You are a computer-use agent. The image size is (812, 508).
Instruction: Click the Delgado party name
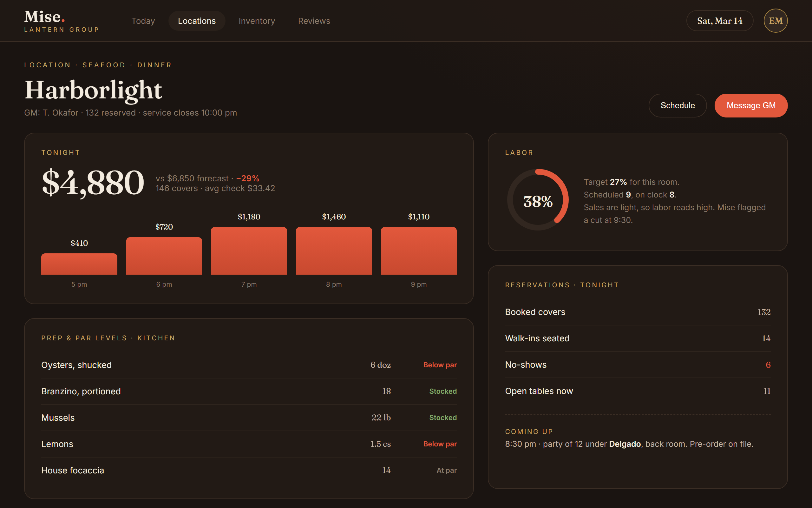(x=625, y=444)
